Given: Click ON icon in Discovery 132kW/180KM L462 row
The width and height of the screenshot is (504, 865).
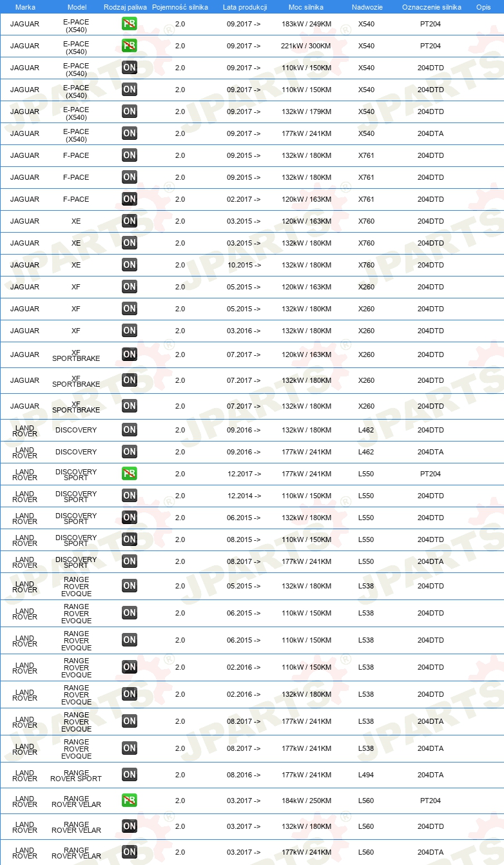Looking at the screenshot, I should (130, 430).
